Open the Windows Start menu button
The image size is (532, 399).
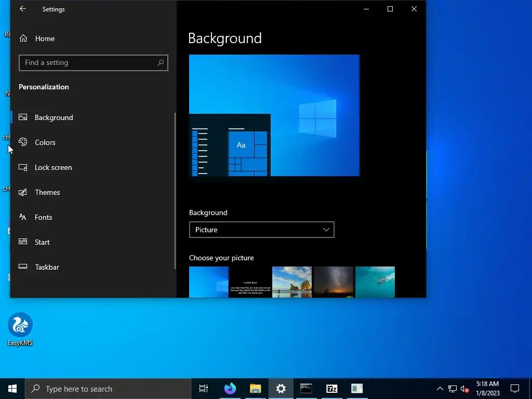pyautogui.click(x=12, y=389)
